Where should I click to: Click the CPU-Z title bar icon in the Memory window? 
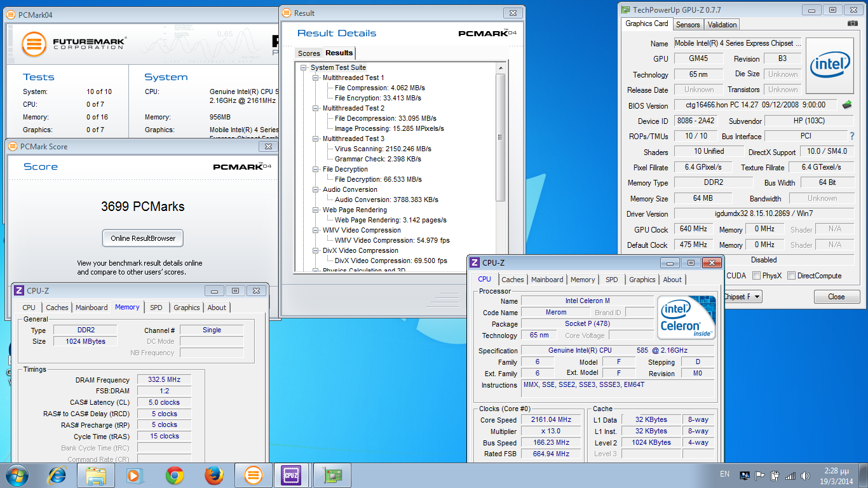[x=19, y=290]
